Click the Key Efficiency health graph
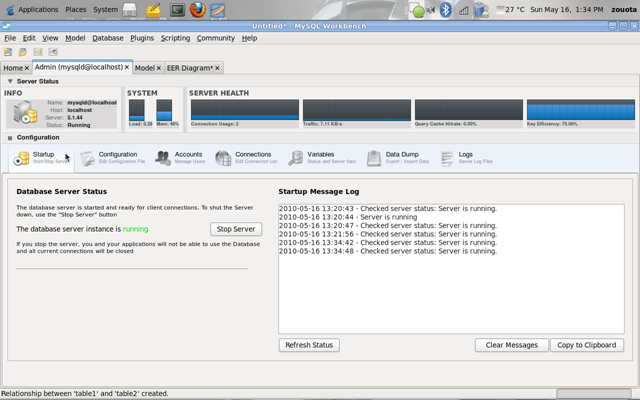Screen dimensions: 640x400 [x=580, y=109]
